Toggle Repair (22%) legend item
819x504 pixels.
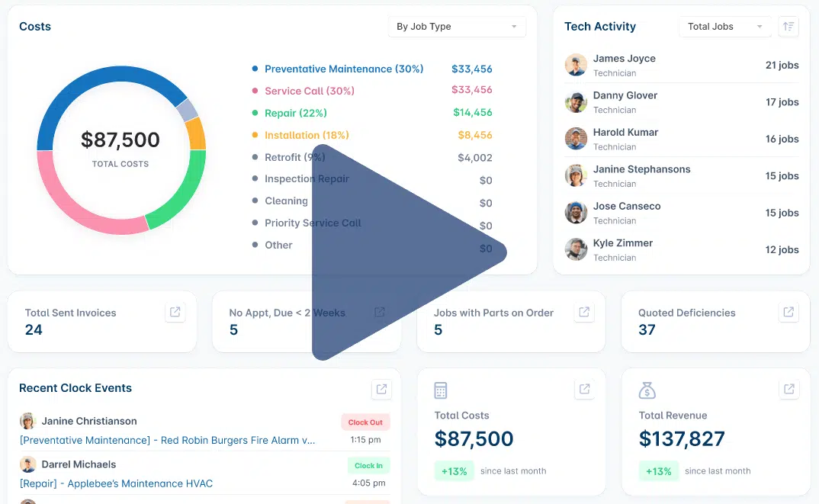295,113
